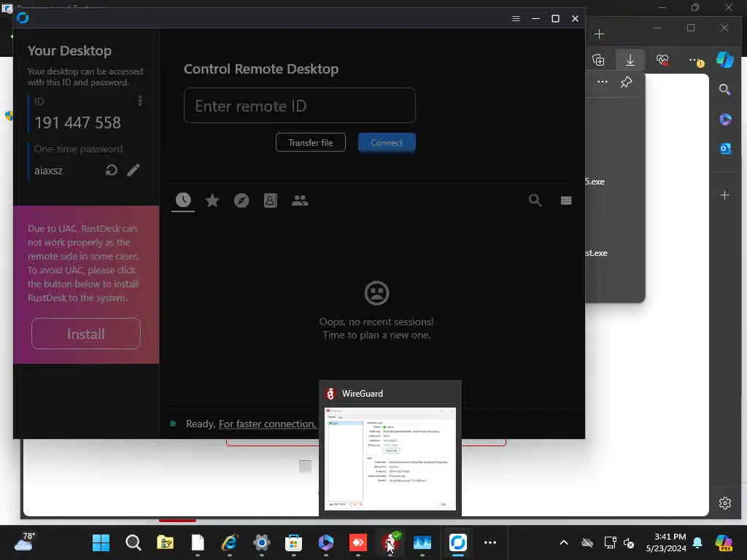
Task: Open the weather widget showing 78°
Action: coord(24,542)
